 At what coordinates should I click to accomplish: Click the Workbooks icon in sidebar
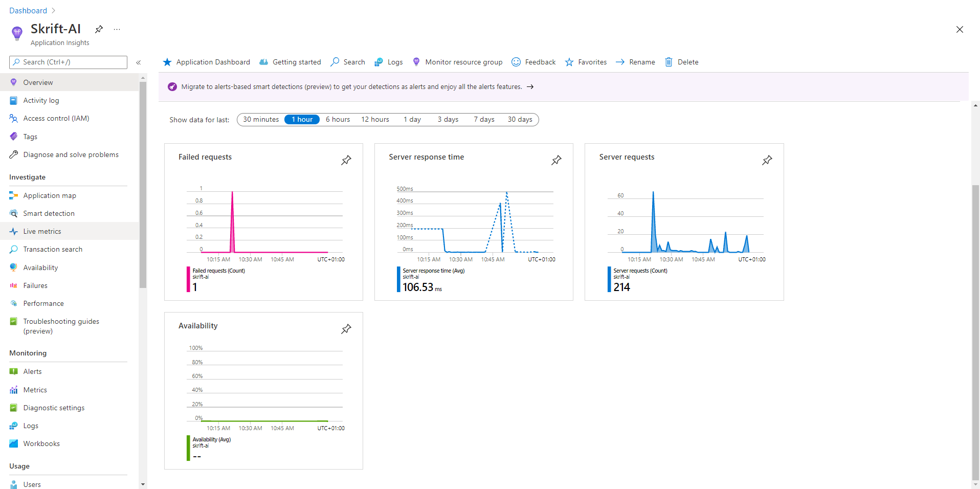[x=14, y=443]
